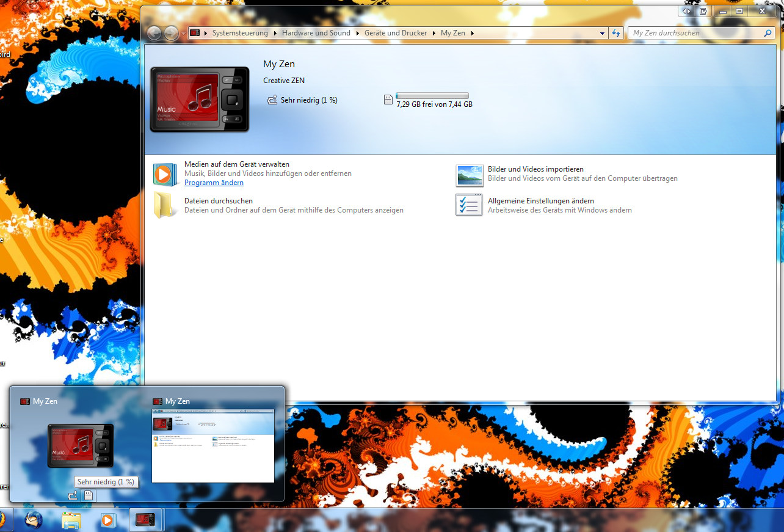Click the small device icon above the player image preview
The width and height of the screenshot is (784, 532).
(x=25, y=401)
